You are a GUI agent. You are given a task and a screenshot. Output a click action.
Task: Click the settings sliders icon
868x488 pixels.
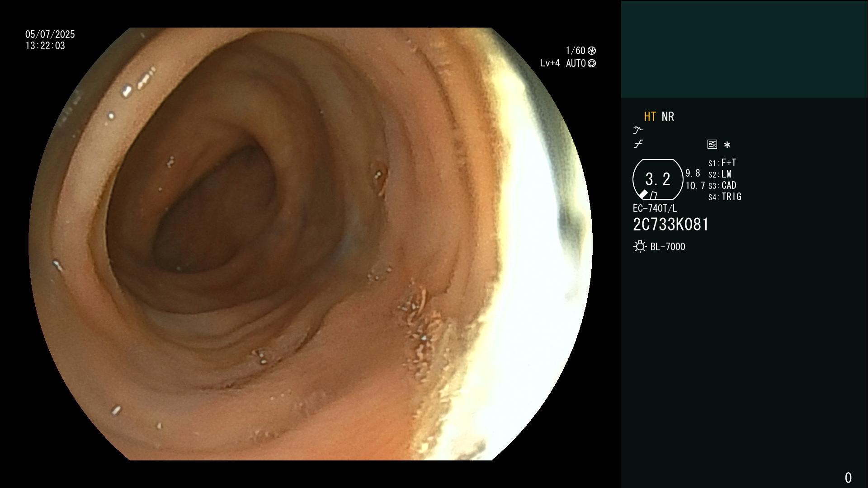tap(712, 145)
